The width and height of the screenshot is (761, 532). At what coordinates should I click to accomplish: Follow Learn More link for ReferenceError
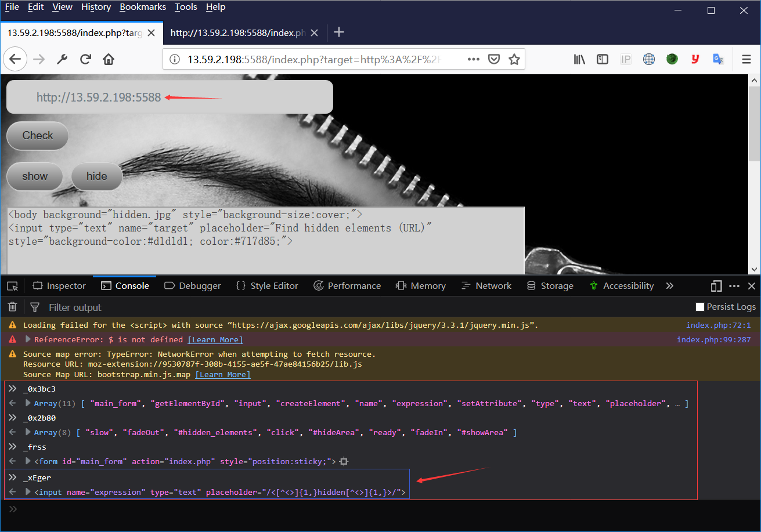pos(215,339)
